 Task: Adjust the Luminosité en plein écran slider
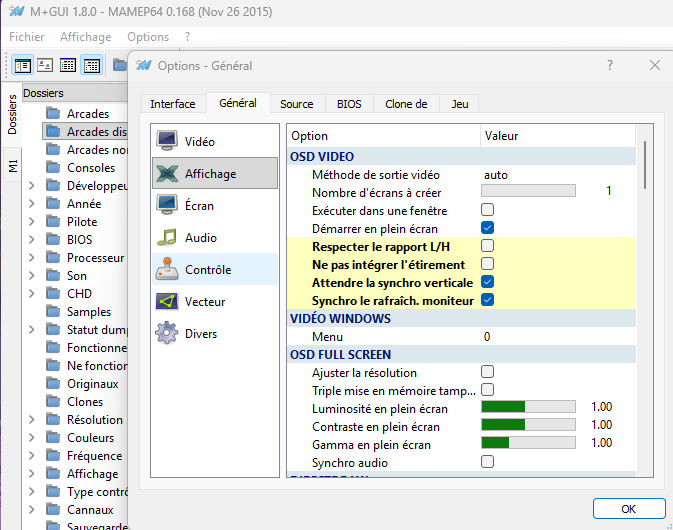(528, 408)
